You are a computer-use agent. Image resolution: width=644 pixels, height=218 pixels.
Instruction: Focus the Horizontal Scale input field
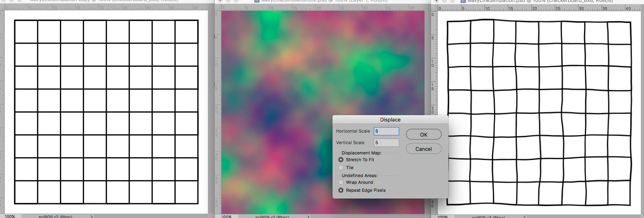coord(386,131)
